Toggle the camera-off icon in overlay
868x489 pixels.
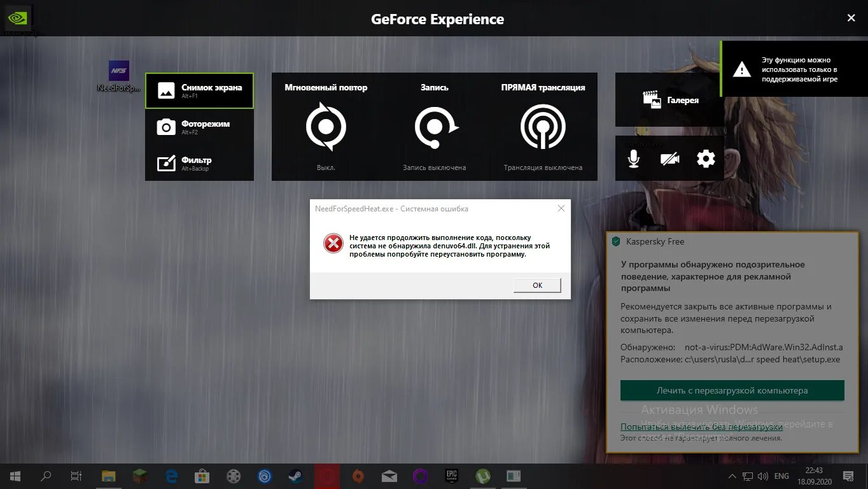[x=669, y=159]
